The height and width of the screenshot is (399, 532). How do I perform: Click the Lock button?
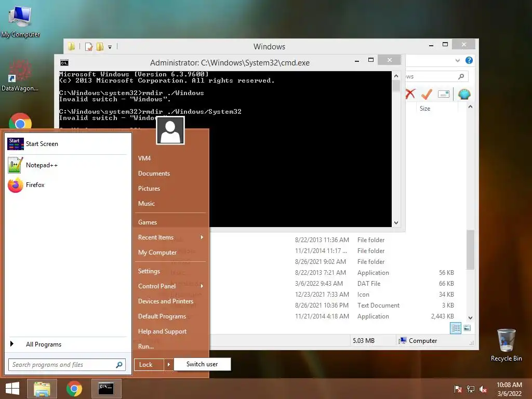149,365
